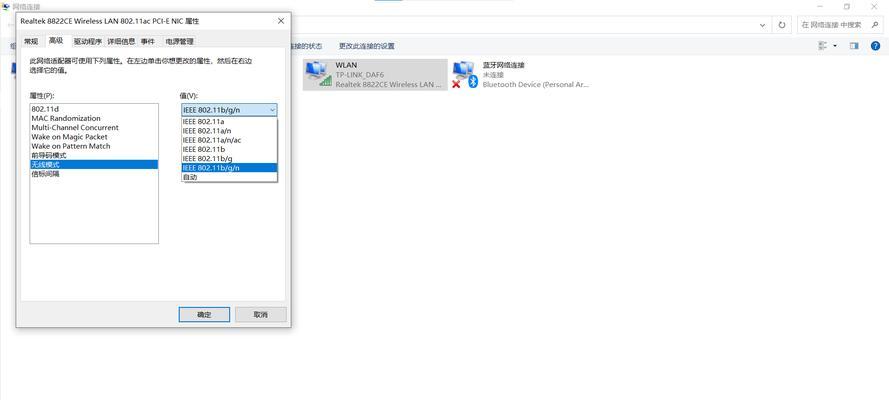Click the refresh icon beside the address bar
This screenshot has height=400, width=889.
point(782,25)
